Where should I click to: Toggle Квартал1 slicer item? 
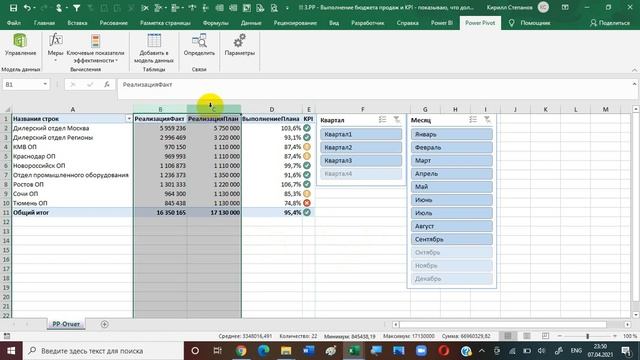361,134
